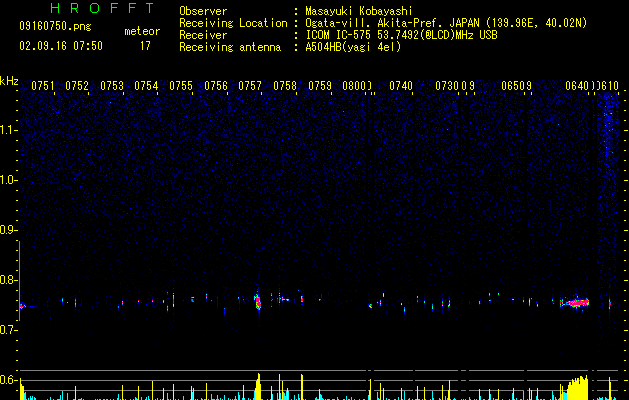Select the meteor count value 17
The height and width of the screenshot is (400, 629).
pos(145,46)
